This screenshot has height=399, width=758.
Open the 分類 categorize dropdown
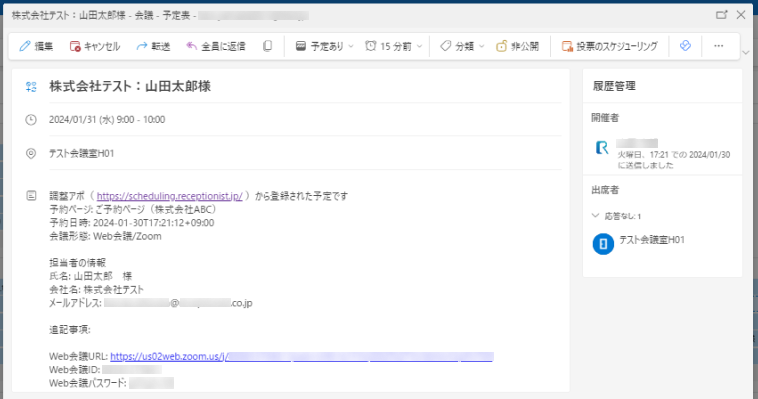462,46
